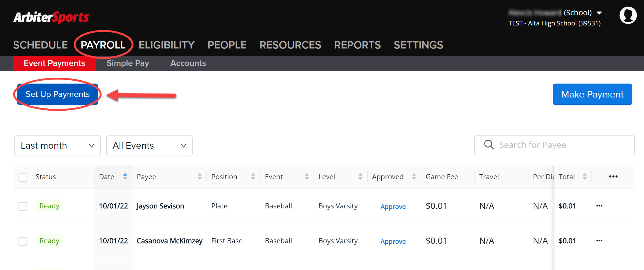The width and height of the screenshot is (644, 270).
Task: Sort table by Date column arrows
Action: pos(125,177)
